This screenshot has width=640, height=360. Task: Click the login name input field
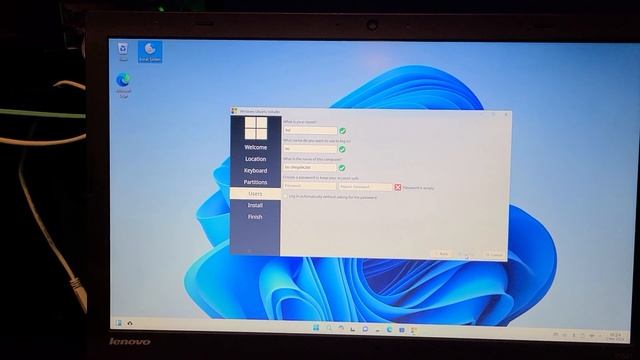point(310,149)
